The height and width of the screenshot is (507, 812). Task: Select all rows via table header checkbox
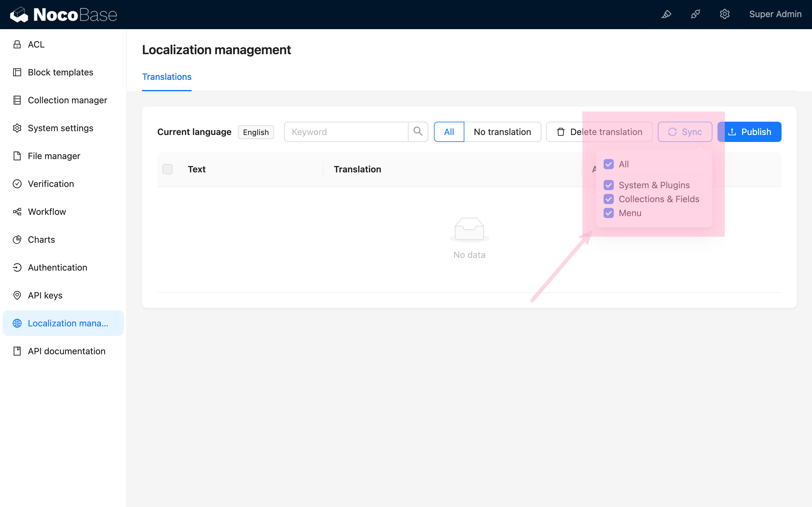pyautogui.click(x=167, y=169)
